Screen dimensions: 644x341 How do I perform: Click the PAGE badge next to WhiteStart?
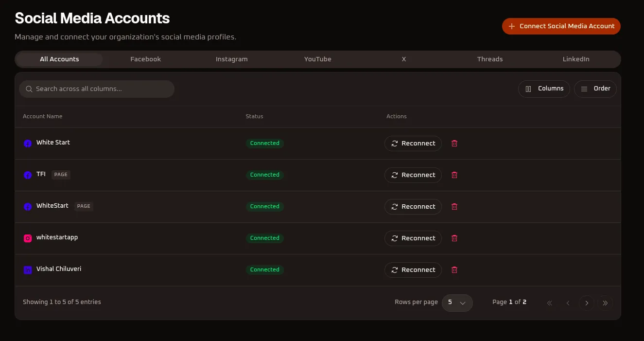tap(84, 206)
